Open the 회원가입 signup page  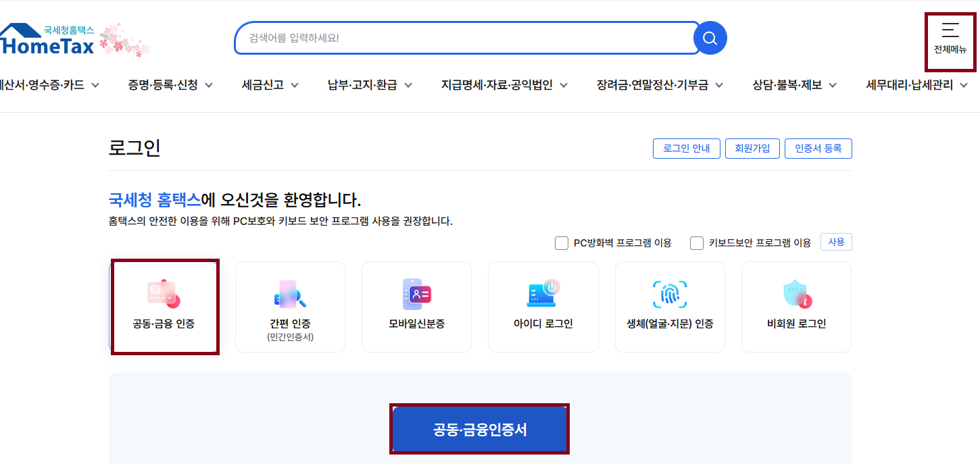(x=752, y=149)
